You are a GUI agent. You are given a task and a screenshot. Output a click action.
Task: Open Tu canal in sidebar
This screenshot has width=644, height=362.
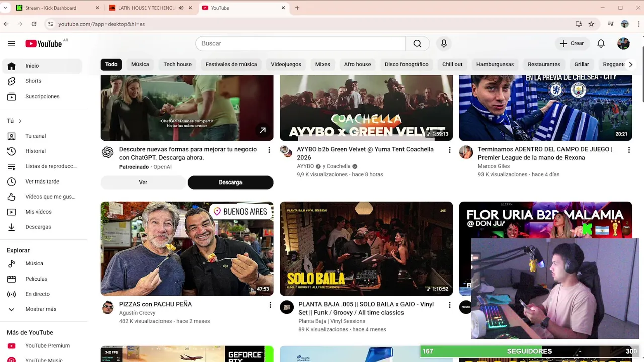click(41, 136)
